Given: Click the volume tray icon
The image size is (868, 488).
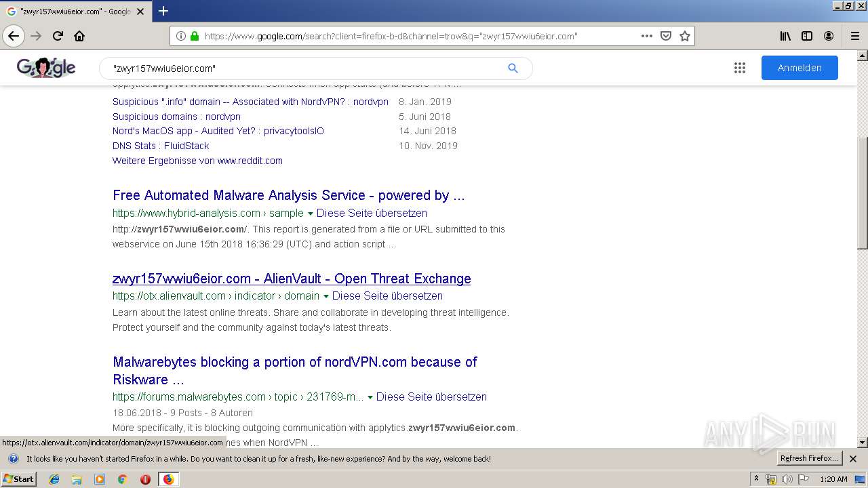Looking at the screenshot, I should coord(787,479).
